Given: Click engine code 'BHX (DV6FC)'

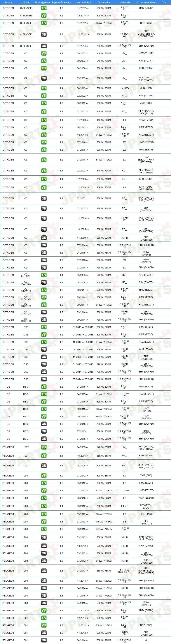Looking at the screenshot, I should pyautogui.click(x=146, y=588).
